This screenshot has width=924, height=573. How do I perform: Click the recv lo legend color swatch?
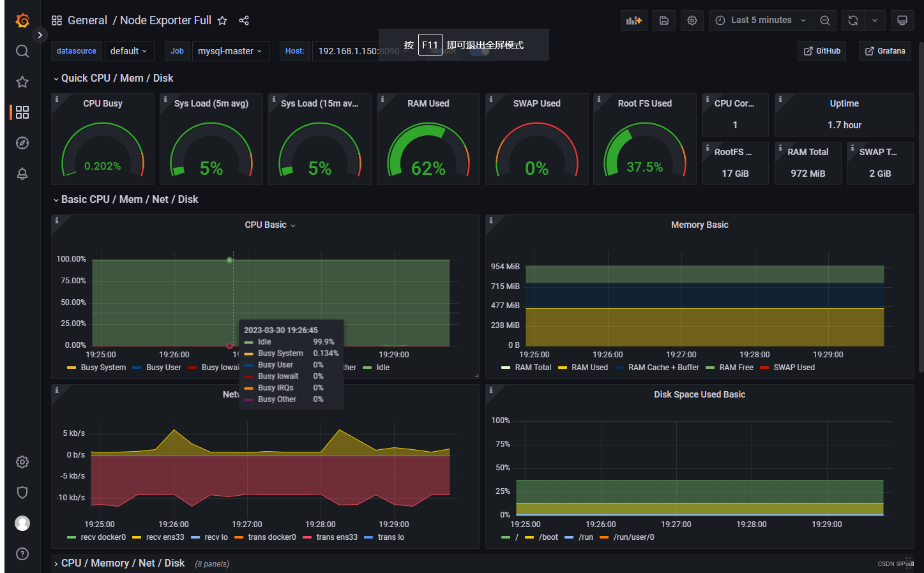pyautogui.click(x=195, y=537)
